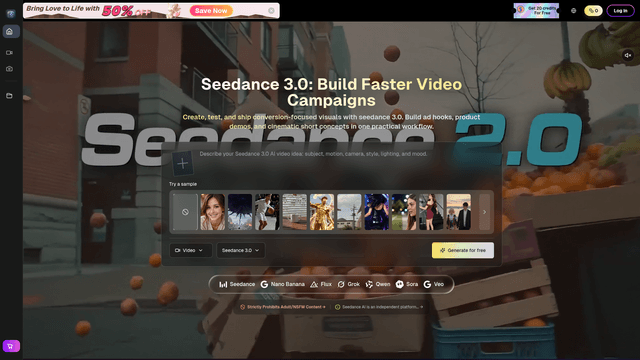Show next samples with the right chevron
The width and height of the screenshot is (640, 360).
click(x=484, y=212)
